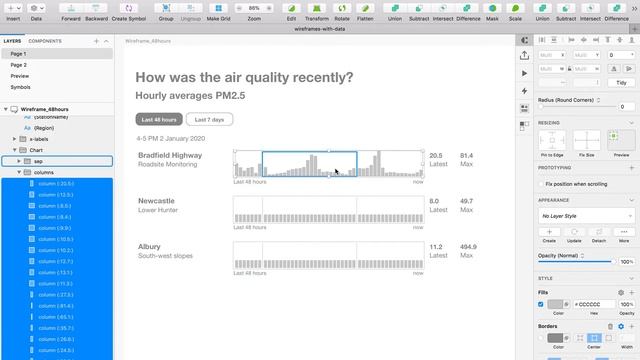
Task: Click the Scale tool icon
Action: click(x=515, y=8)
